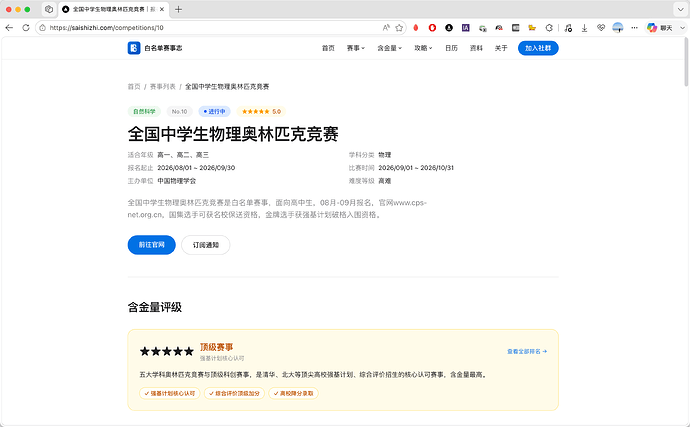Click the read aloud icon in address bar
This screenshot has width=690, height=427.
click(386, 28)
